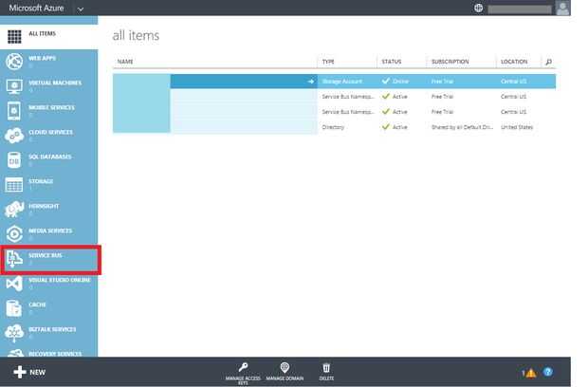Click the Shared by all Default Directory cell

(x=462, y=127)
